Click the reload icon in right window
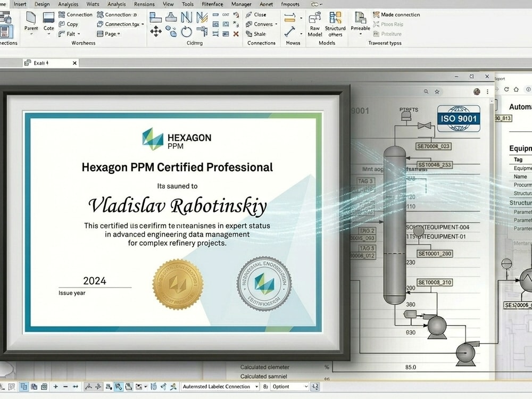 point(506,89)
